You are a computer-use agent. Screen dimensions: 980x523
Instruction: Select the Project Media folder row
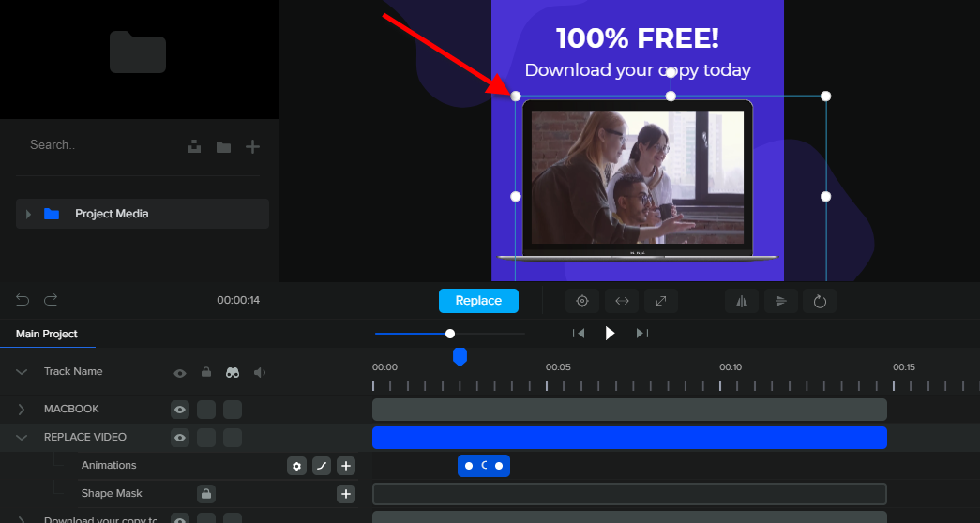coord(143,214)
